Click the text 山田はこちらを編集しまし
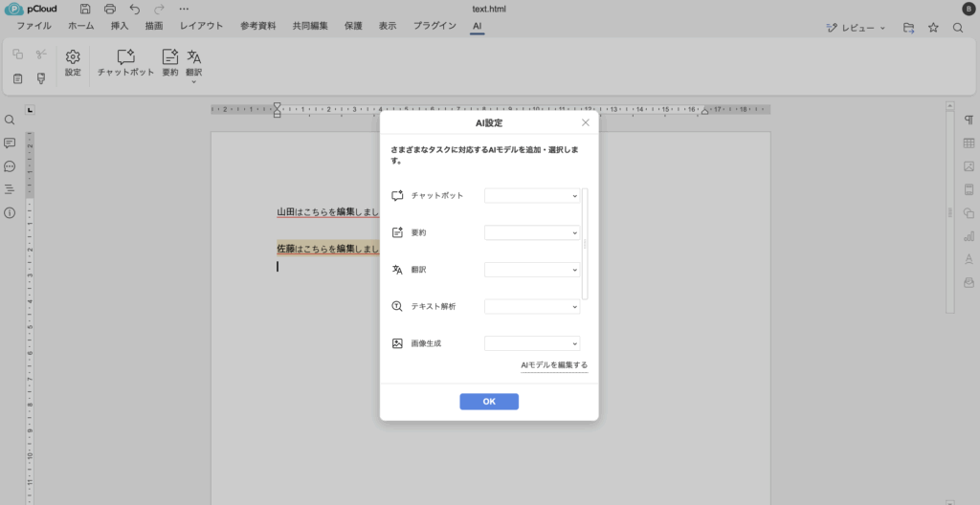This screenshot has width=980, height=505. coord(328,212)
